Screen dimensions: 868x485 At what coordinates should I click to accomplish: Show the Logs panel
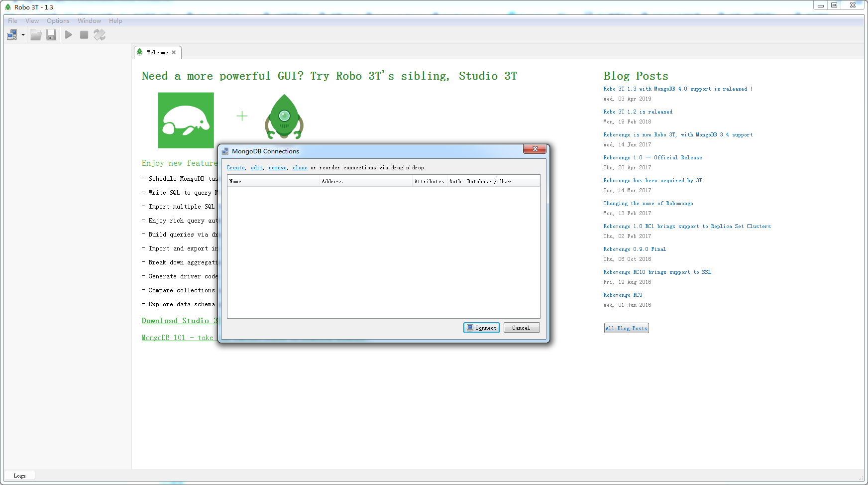(x=19, y=475)
